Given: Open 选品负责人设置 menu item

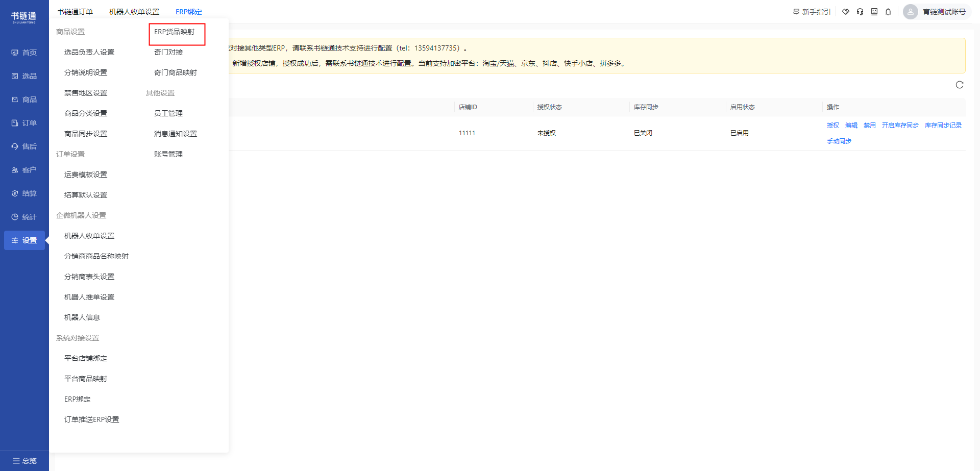Looking at the screenshot, I should click(x=89, y=52).
